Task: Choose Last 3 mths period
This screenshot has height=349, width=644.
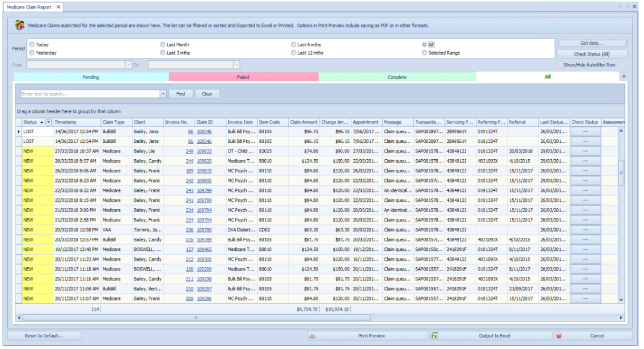Action: 162,53
